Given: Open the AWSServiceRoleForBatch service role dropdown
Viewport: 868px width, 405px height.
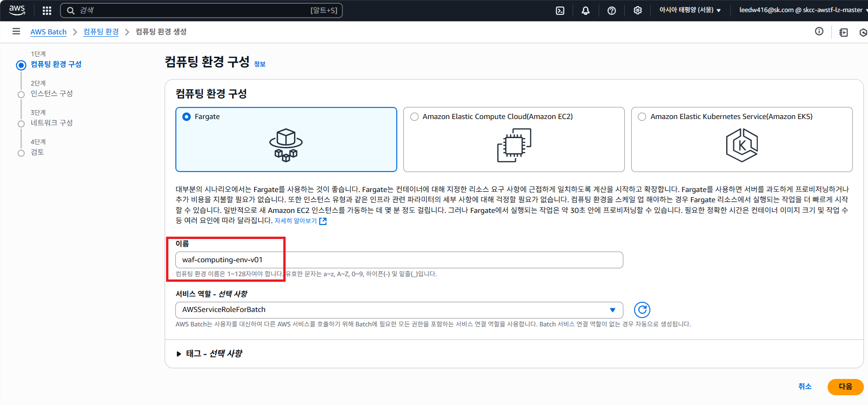Looking at the screenshot, I should [x=399, y=310].
